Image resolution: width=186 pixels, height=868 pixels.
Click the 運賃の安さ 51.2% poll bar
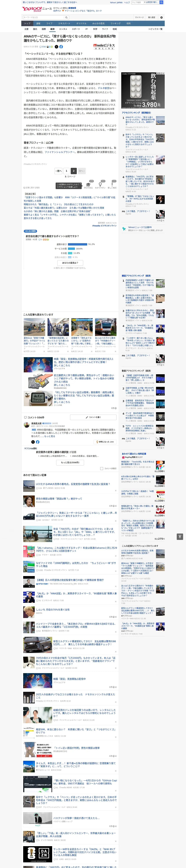click(77, 244)
